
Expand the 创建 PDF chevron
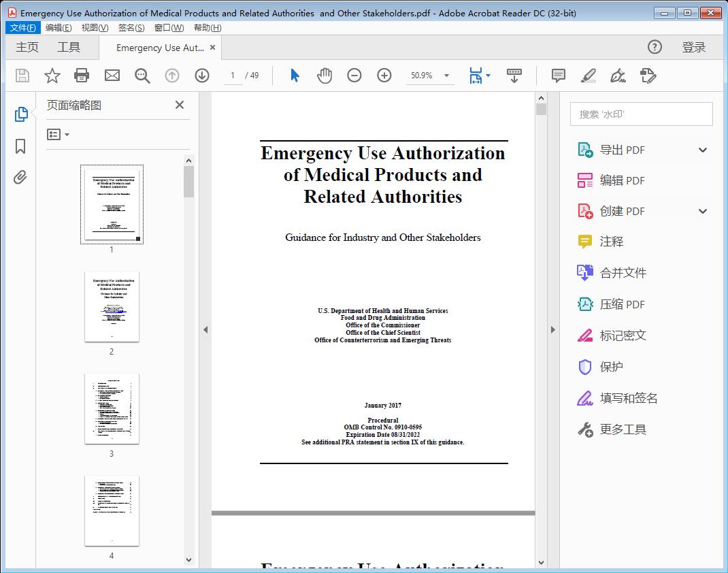point(702,211)
